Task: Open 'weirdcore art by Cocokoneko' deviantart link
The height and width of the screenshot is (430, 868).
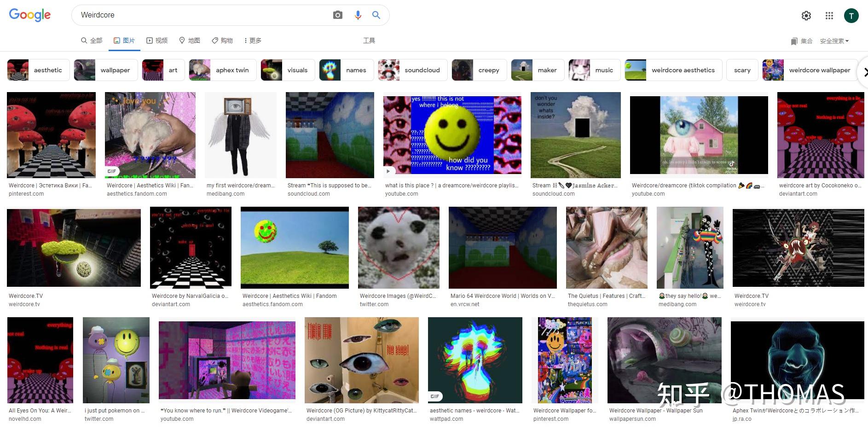Action: pos(820,186)
